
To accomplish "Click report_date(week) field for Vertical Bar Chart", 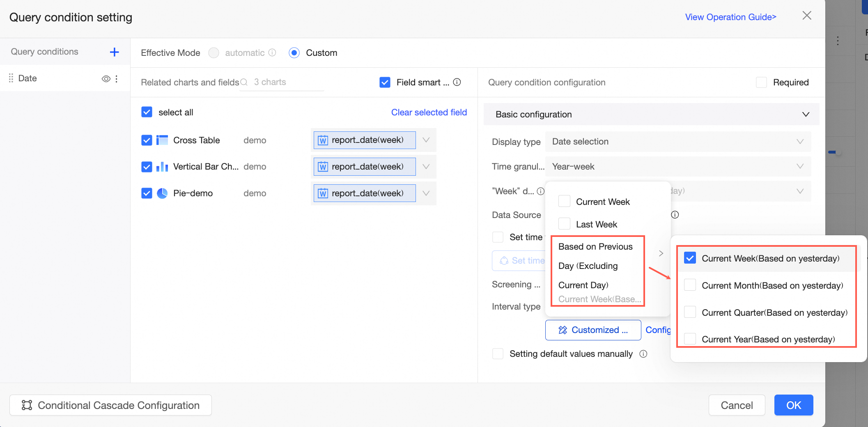I will pyautogui.click(x=365, y=166).
